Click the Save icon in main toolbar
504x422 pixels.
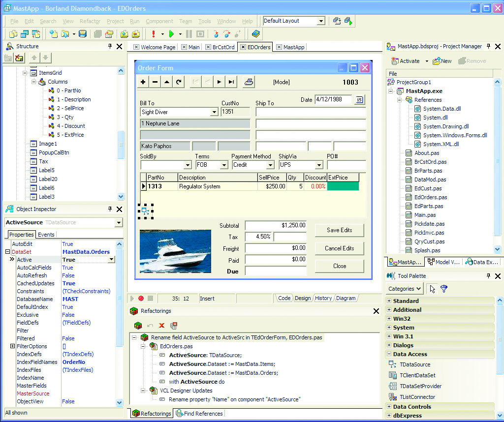coord(83,34)
